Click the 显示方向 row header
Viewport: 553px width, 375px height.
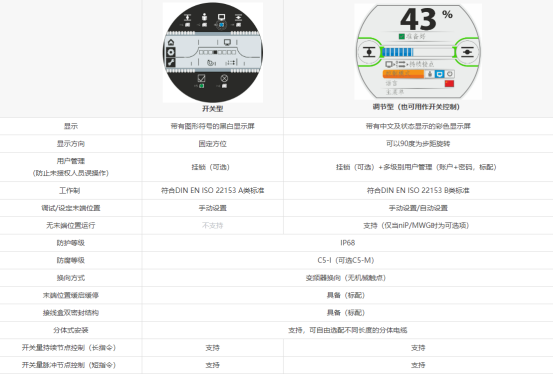click(x=71, y=144)
